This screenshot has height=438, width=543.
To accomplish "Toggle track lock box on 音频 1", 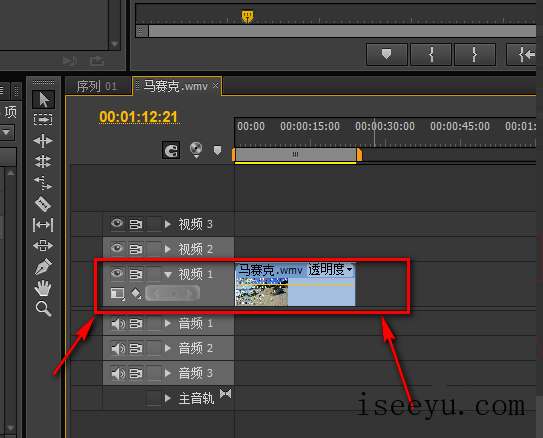I will coord(154,324).
